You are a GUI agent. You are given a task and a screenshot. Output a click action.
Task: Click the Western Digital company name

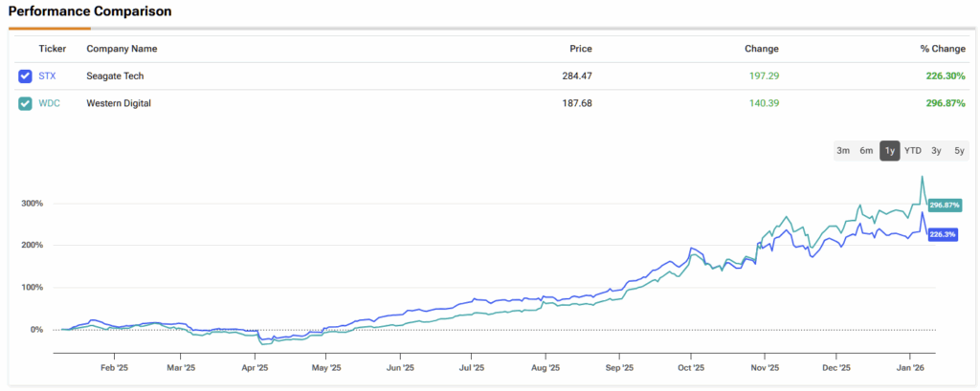[119, 103]
